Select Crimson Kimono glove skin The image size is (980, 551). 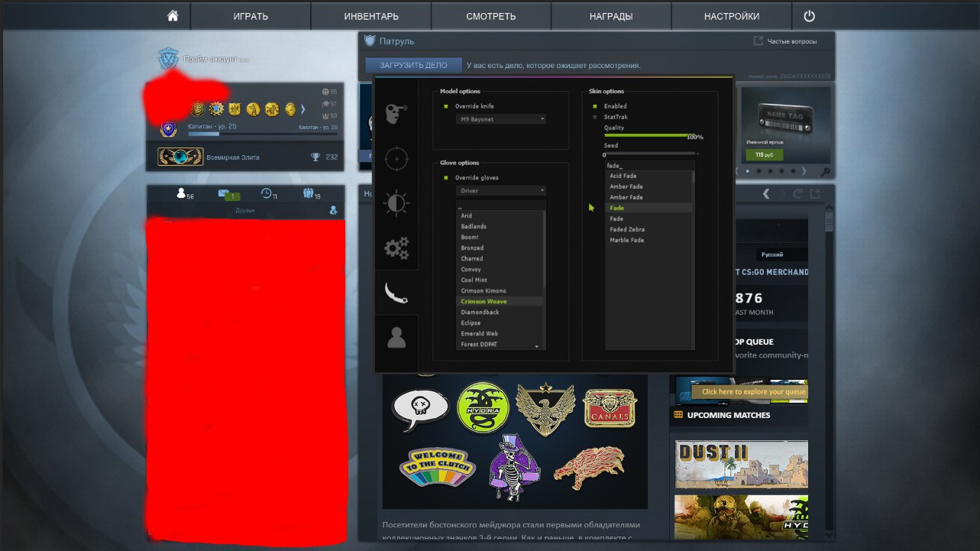coord(500,291)
